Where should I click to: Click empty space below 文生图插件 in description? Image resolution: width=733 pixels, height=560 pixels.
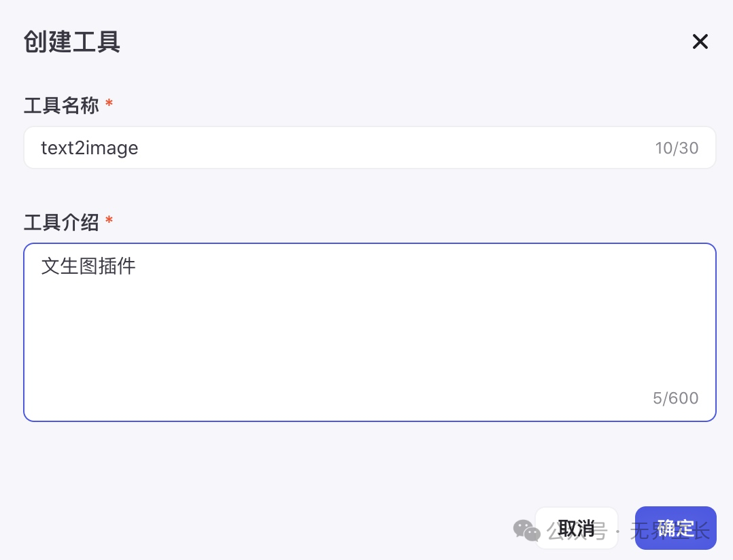272,340
